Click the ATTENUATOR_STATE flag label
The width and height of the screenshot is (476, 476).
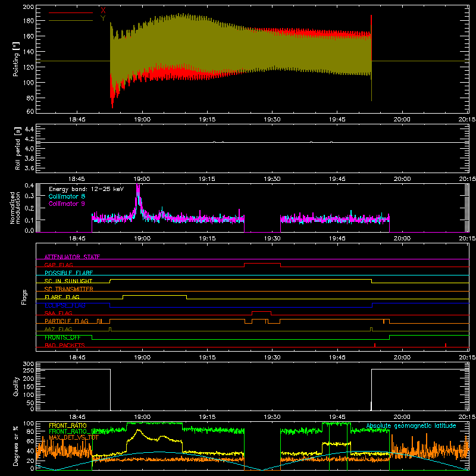pyautogui.click(x=72, y=257)
